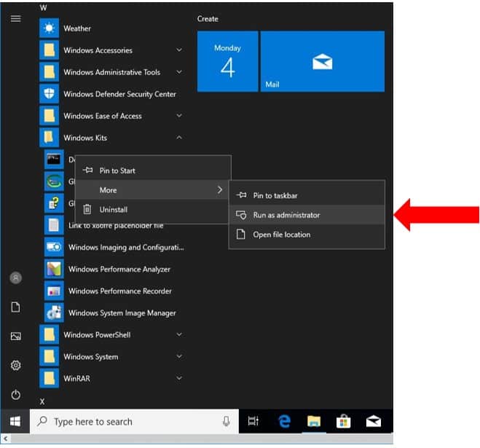Expand Windows Administrative Tools chevron
The height and width of the screenshot is (448, 480).
179,72
